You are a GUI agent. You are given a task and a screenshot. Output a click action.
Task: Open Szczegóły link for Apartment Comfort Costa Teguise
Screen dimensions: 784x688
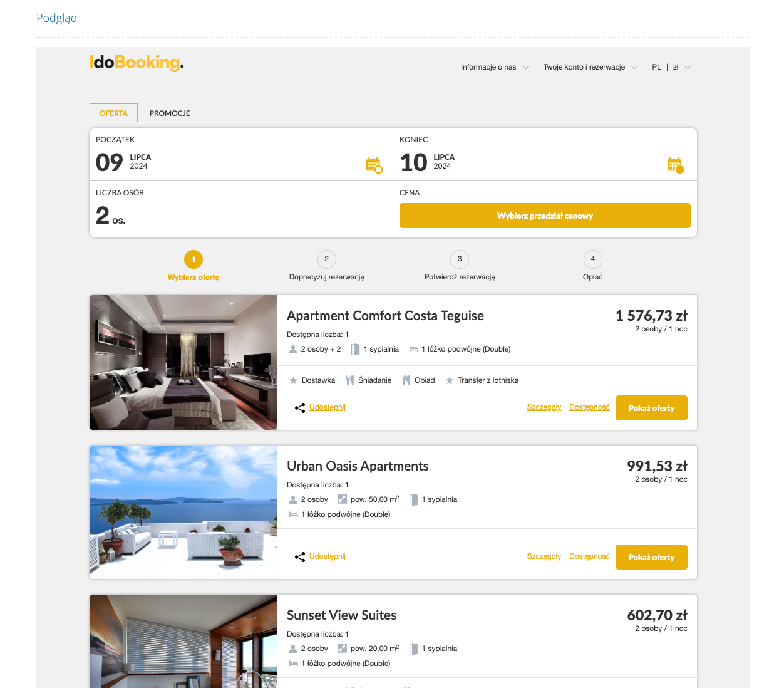tap(544, 407)
